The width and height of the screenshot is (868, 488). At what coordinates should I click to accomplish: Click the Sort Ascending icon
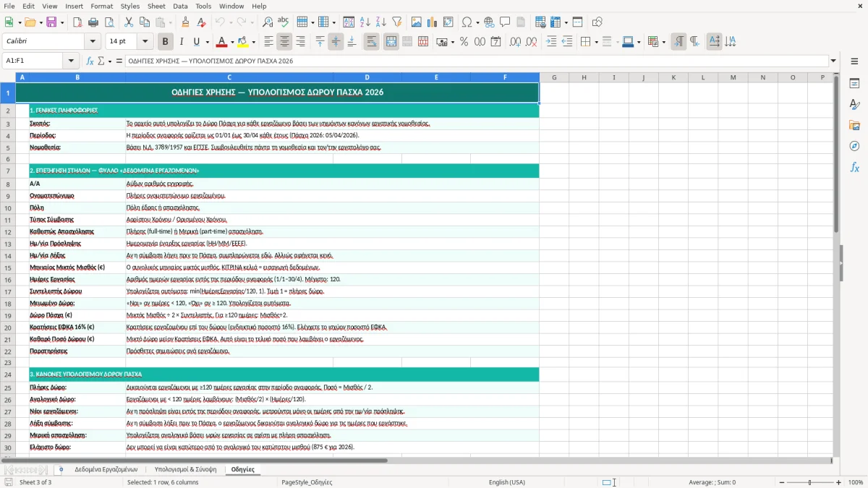click(365, 22)
